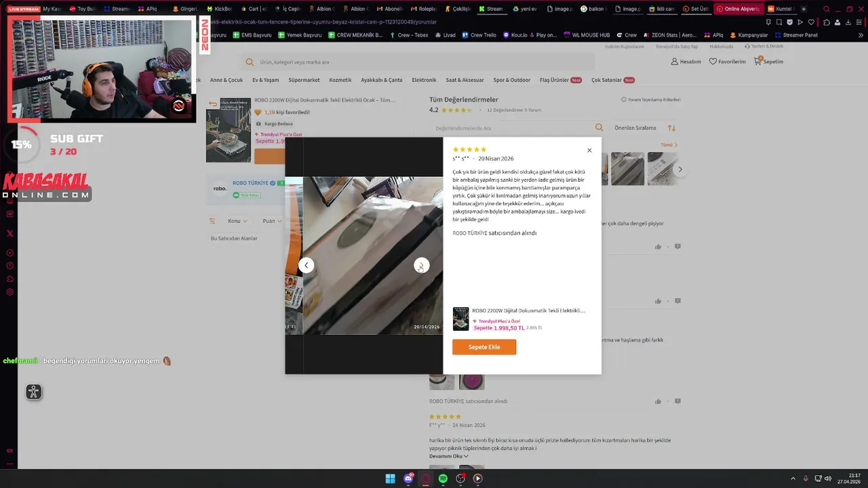Viewport: 868px width, 488px height.
Task: Advance review photo strip with right arrow
Action: (680, 169)
